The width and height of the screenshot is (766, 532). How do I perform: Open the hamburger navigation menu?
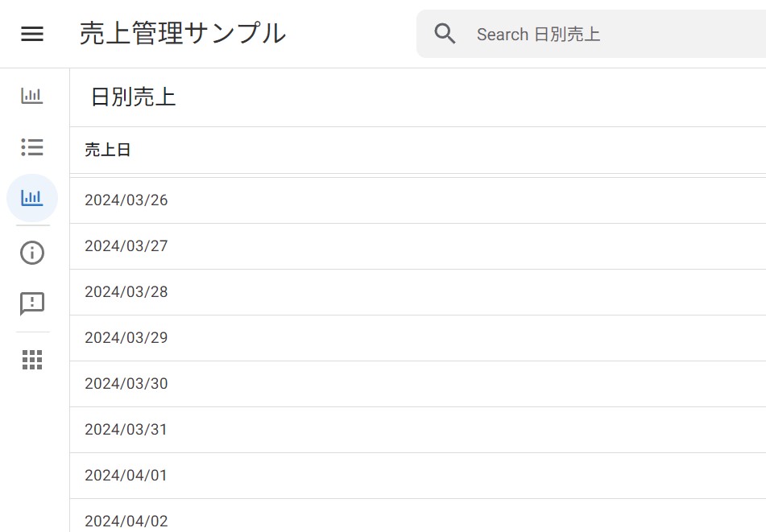coord(32,34)
